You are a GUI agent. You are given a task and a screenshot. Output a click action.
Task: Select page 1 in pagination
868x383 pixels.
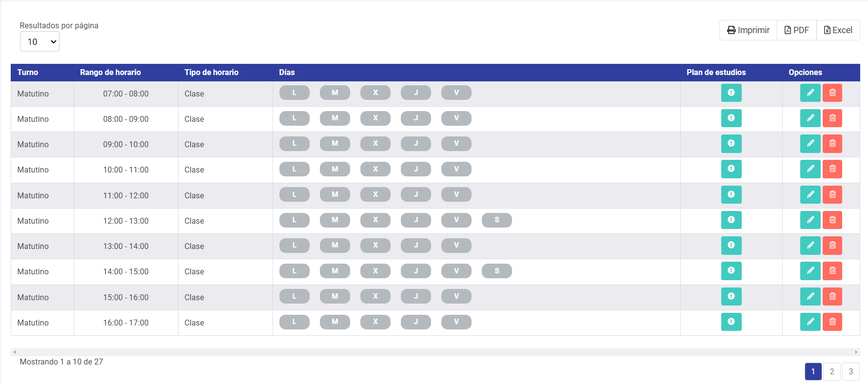point(813,371)
